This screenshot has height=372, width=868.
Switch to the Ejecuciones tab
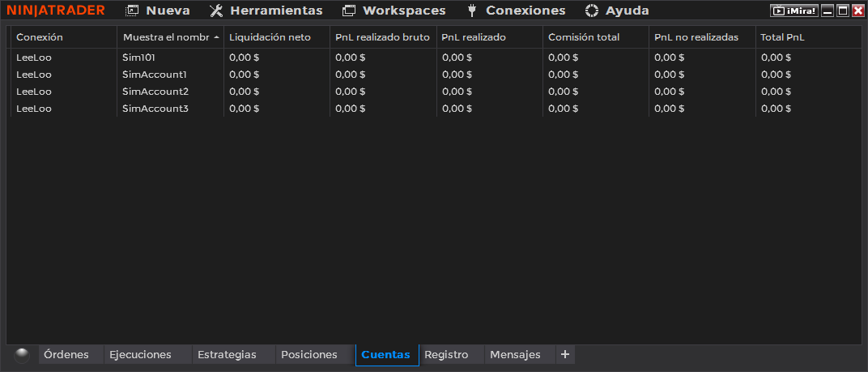(x=147, y=355)
